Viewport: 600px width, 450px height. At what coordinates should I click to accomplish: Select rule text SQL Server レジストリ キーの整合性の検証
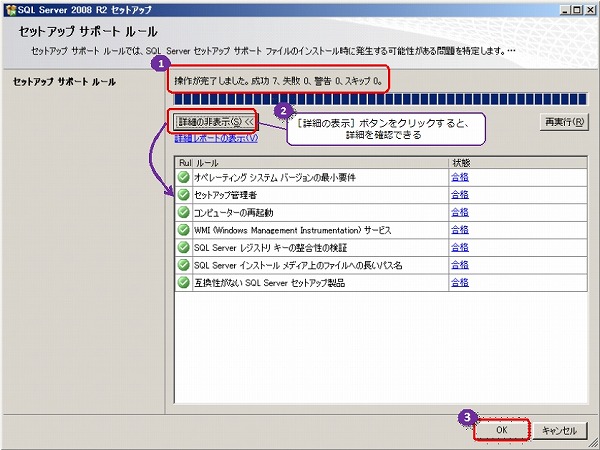click(270, 248)
